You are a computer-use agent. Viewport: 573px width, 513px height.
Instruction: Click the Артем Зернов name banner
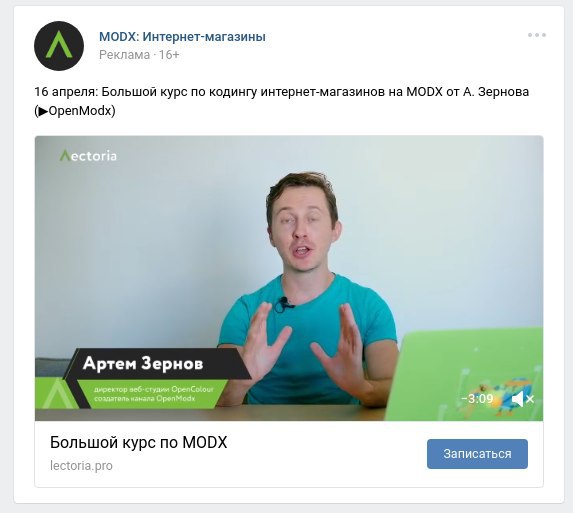(x=143, y=364)
